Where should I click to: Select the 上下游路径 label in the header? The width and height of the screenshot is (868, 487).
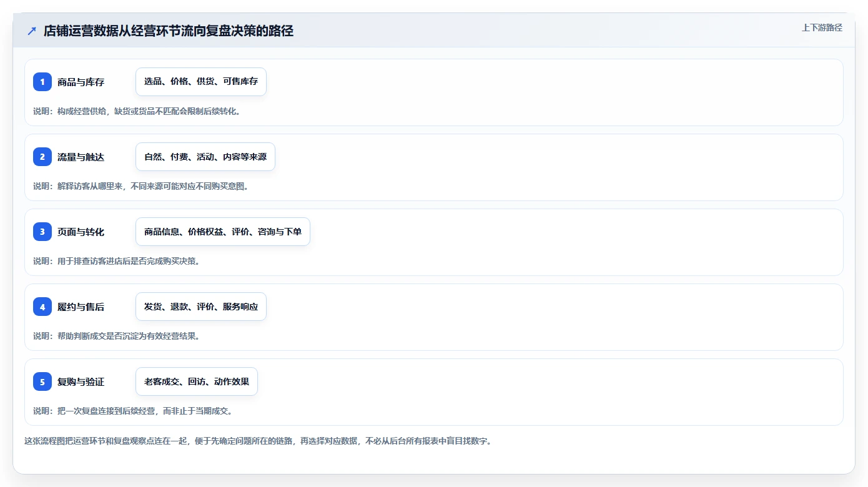pyautogui.click(x=822, y=27)
